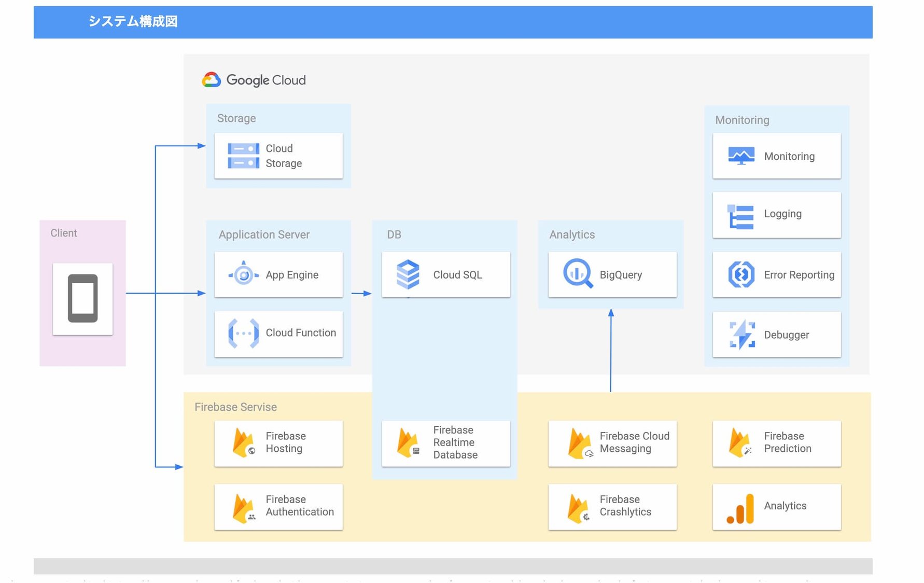This screenshot has width=924, height=583.
Task: Select the 'Application Server' group heading
Action: point(264,234)
